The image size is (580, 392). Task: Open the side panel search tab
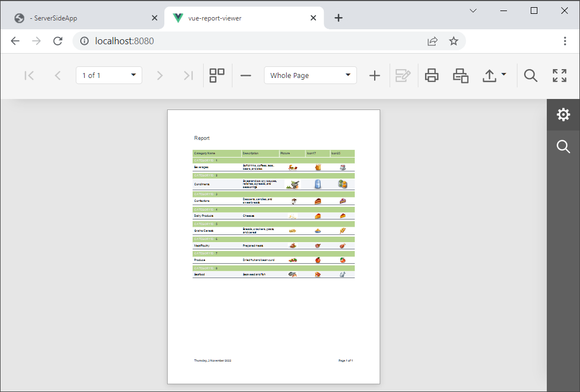[x=563, y=147]
